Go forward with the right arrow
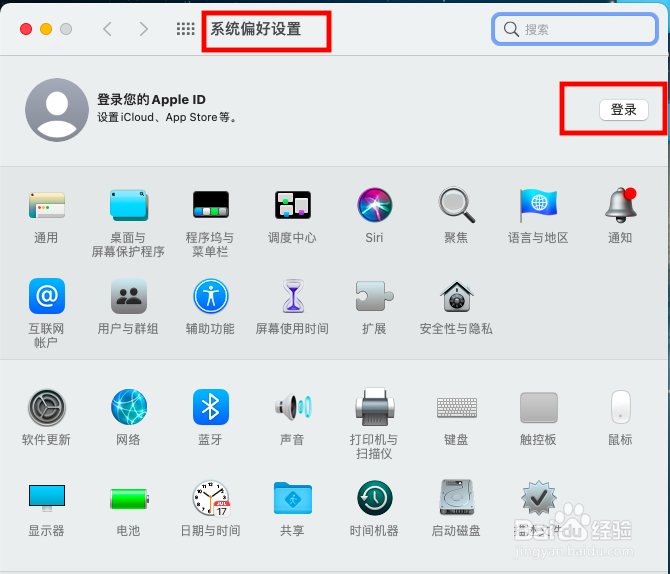 [144, 29]
